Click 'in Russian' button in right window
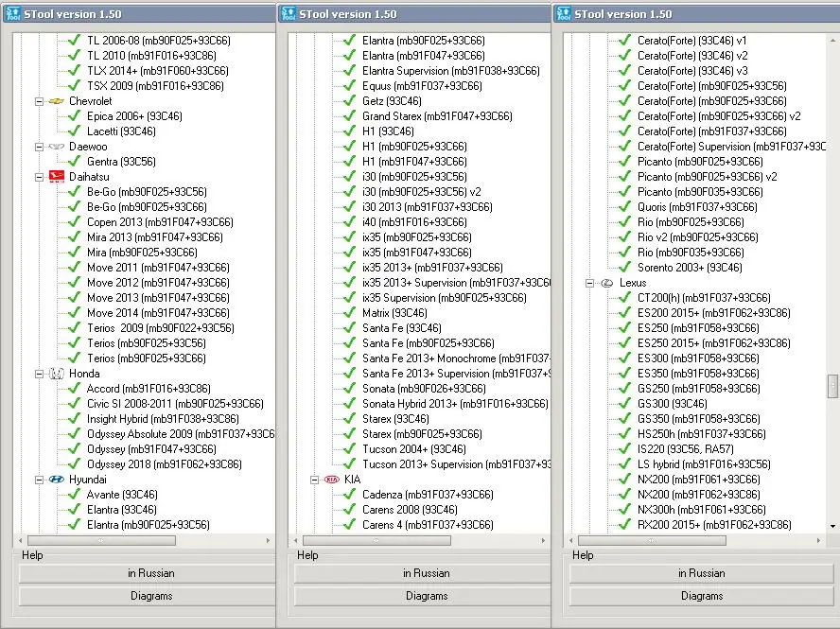 click(x=702, y=573)
